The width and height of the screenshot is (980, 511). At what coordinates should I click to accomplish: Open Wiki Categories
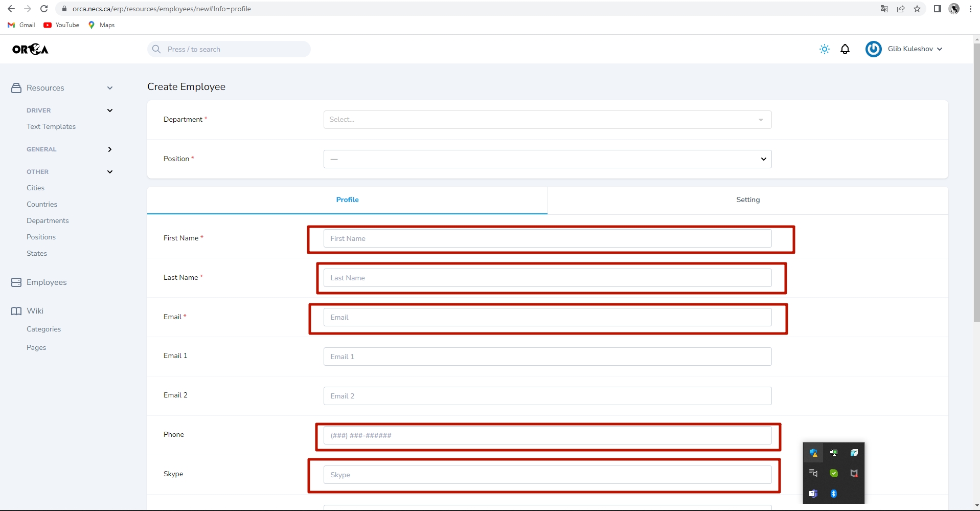(x=43, y=329)
